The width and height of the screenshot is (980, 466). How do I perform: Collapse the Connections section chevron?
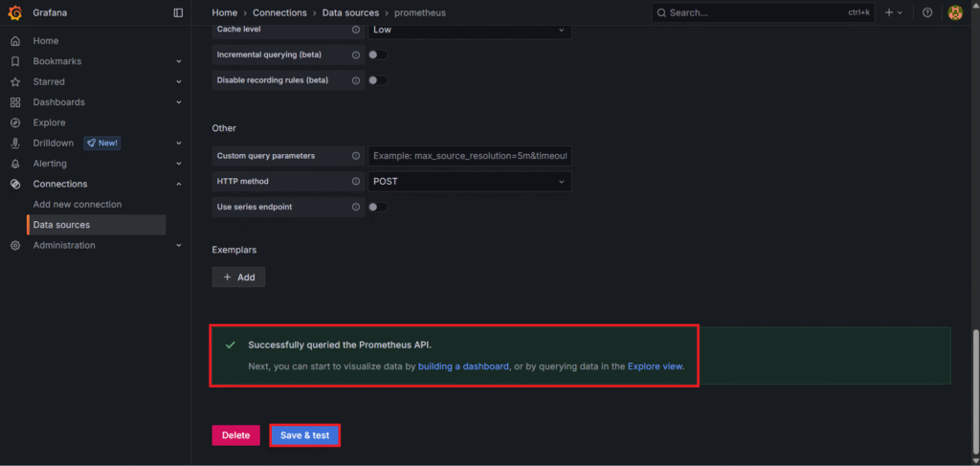(179, 184)
